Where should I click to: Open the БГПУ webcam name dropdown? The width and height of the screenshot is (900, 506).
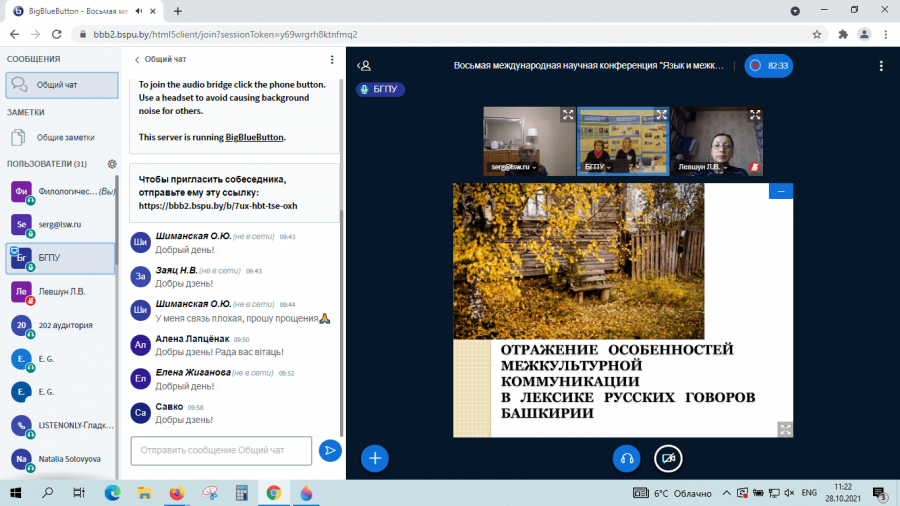coord(598,167)
